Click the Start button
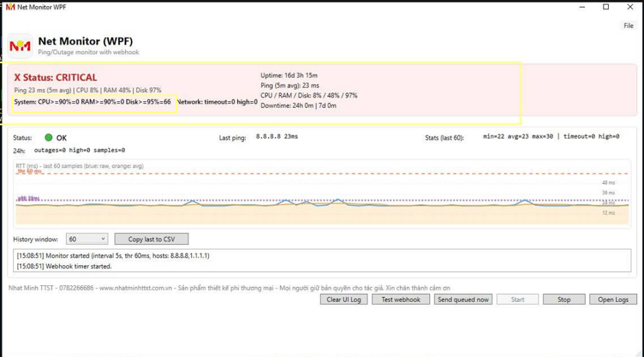Viewport: 644px width, 357px height. [518, 300]
